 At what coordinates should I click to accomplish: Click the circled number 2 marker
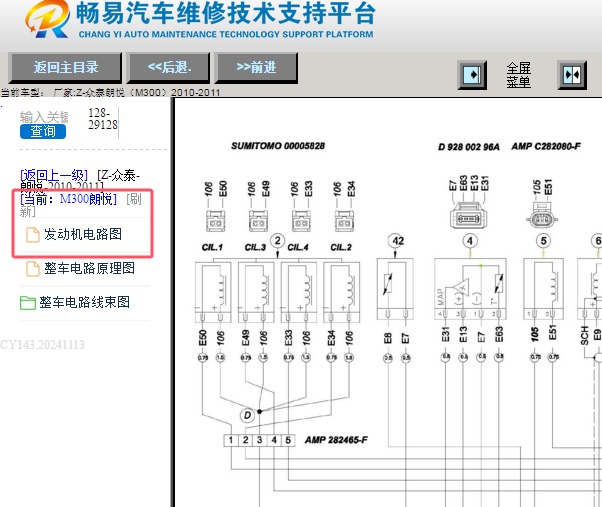coord(278,241)
